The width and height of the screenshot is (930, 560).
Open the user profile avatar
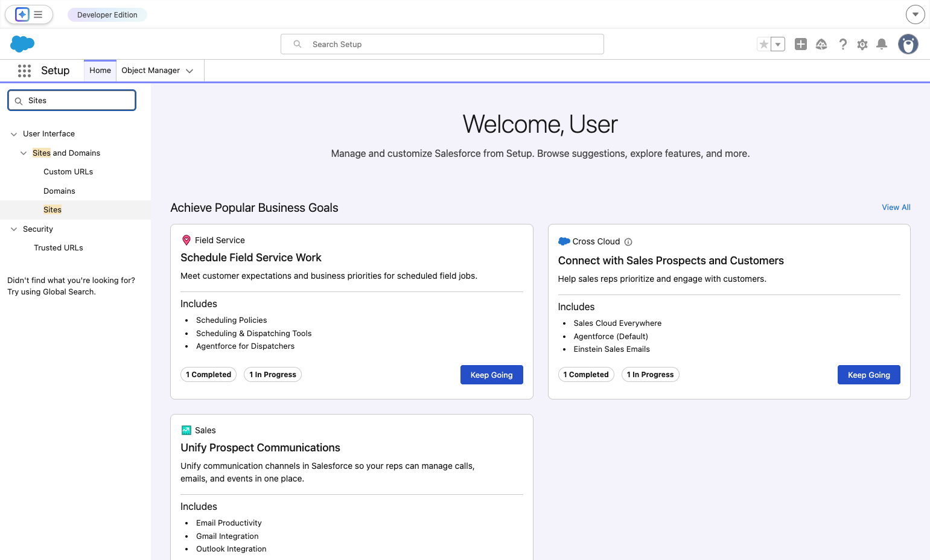click(908, 44)
